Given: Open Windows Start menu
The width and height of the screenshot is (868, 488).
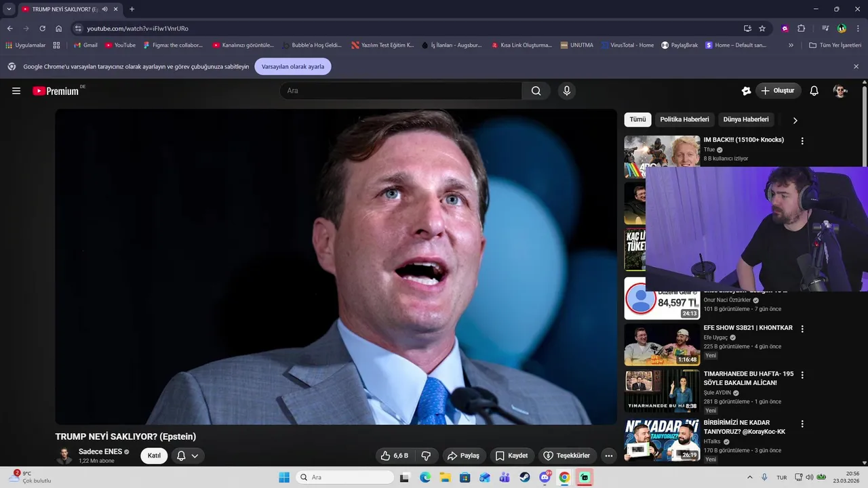Looking at the screenshot, I should point(284,477).
